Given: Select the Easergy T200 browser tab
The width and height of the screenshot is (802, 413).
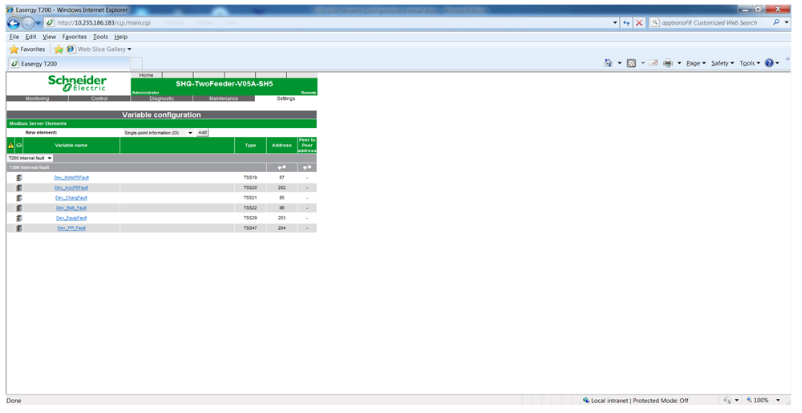Looking at the screenshot, I should coord(69,63).
